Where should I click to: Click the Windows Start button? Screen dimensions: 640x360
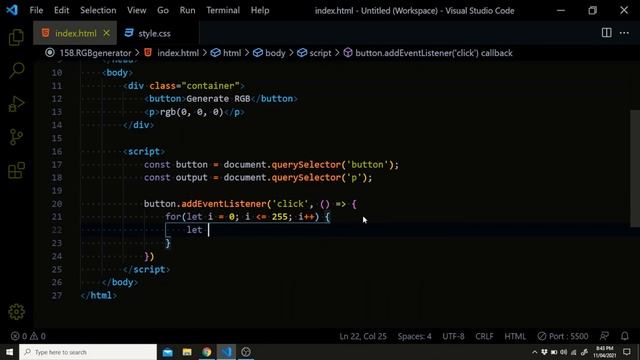point(9,352)
